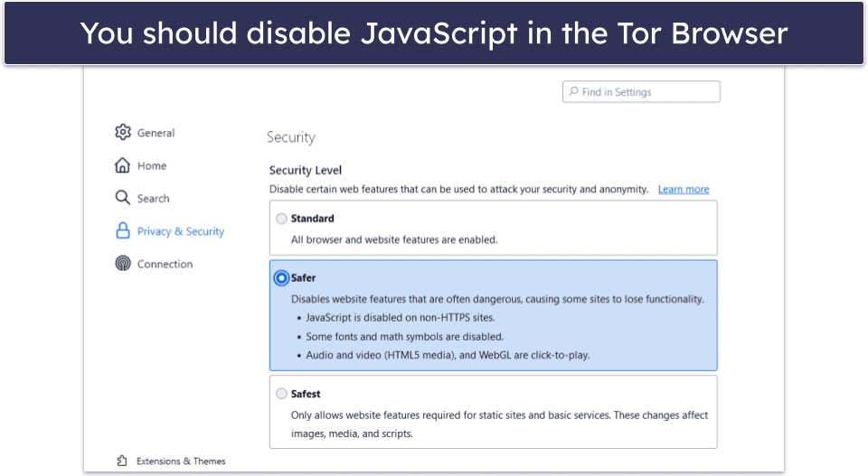
Task: Click 'Some fonts and math symbols are disabled.'
Action: (x=405, y=336)
